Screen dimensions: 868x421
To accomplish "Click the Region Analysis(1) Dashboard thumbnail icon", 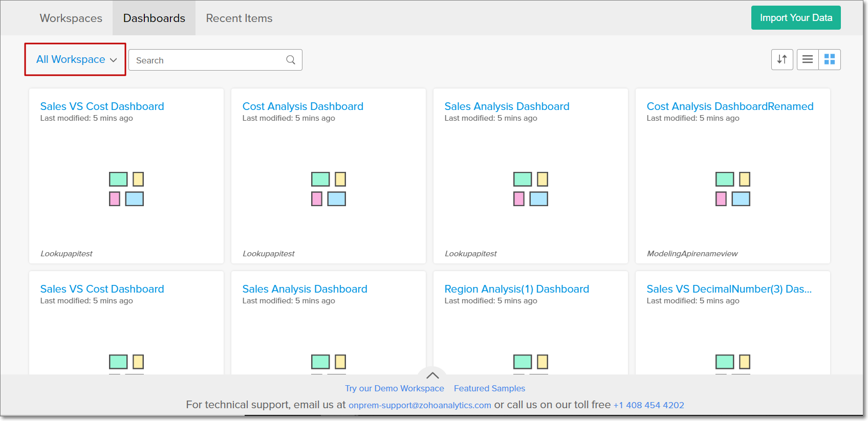I will [x=531, y=364].
